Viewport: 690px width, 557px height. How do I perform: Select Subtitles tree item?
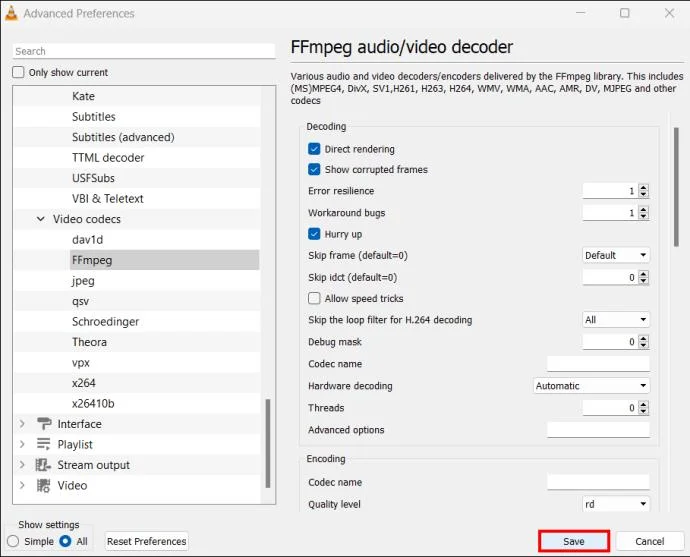click(94, 117)
